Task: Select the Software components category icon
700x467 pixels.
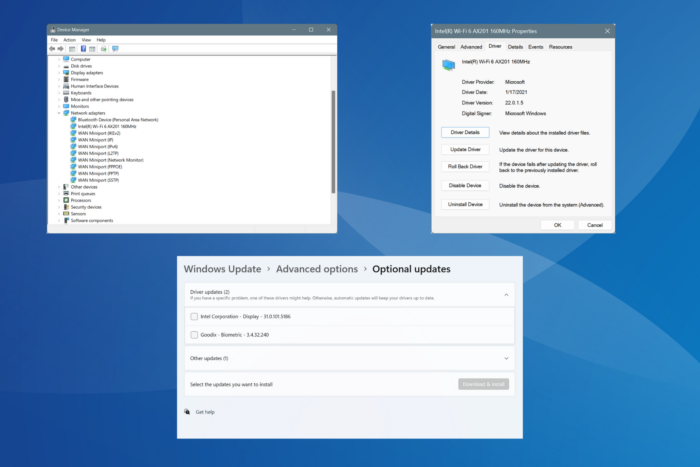Action: (66, 220)
